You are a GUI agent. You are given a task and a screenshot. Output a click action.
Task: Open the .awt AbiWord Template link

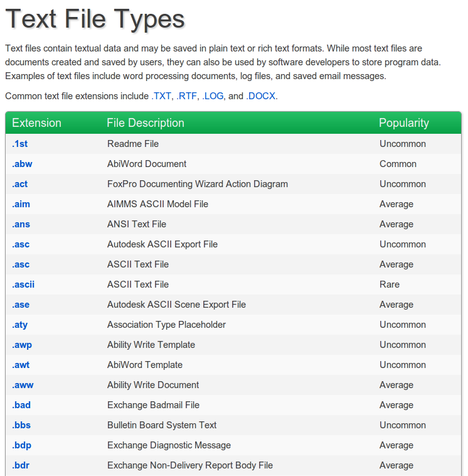coord(21,365)
